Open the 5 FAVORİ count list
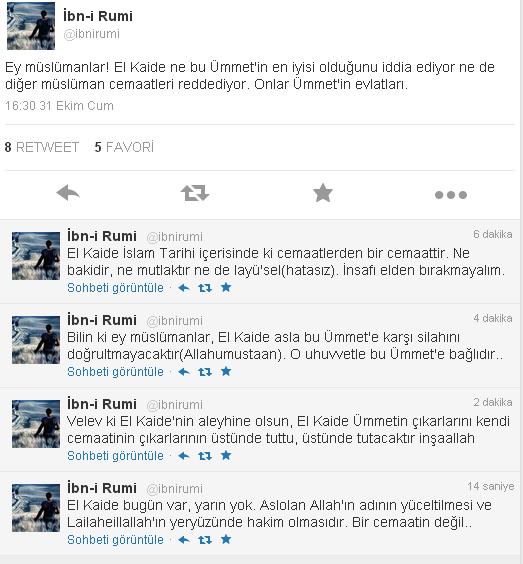 [124, 147]
